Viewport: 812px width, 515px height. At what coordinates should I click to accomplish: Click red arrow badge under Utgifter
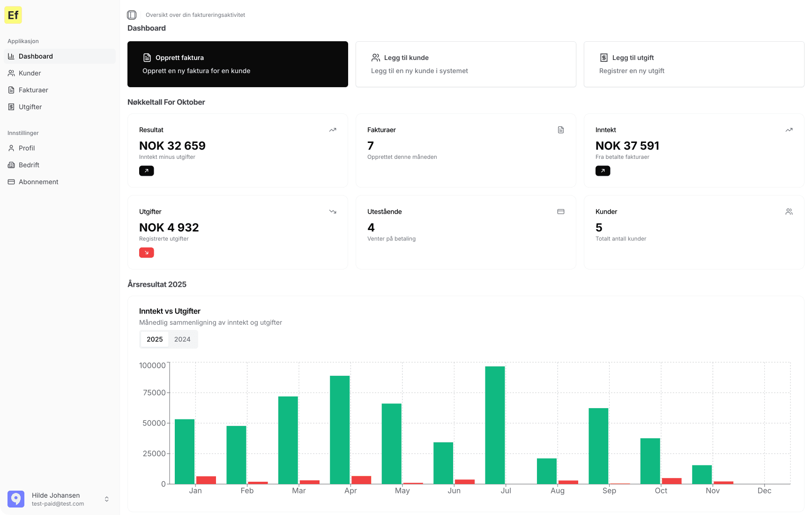[146, 253]
